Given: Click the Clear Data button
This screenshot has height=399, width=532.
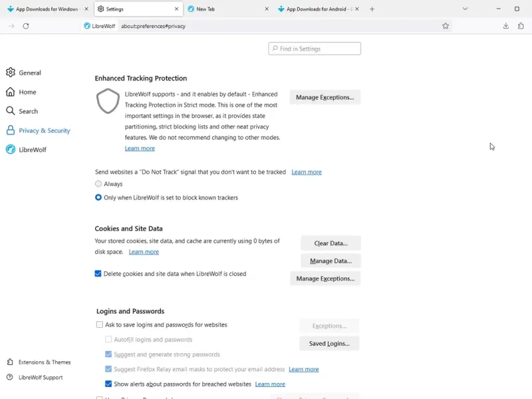Looking at the screenshot, I should 331,243.
